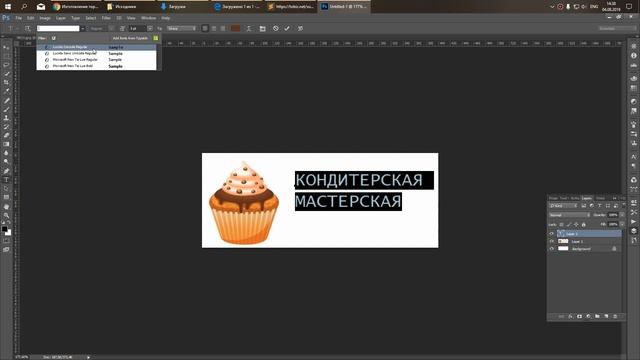Select the Pen tool

pos(6,171)
